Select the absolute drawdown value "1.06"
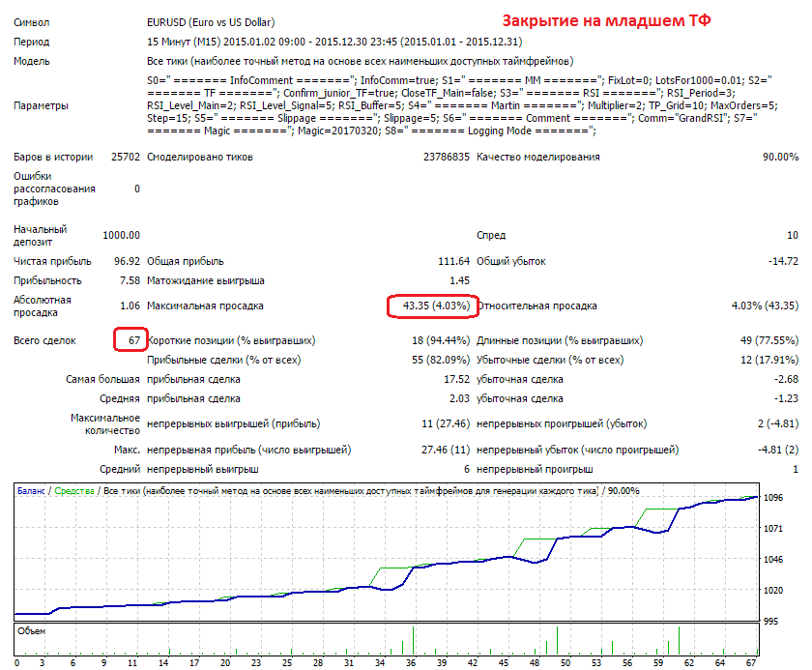The image size is (812, 670). point(130,306)
